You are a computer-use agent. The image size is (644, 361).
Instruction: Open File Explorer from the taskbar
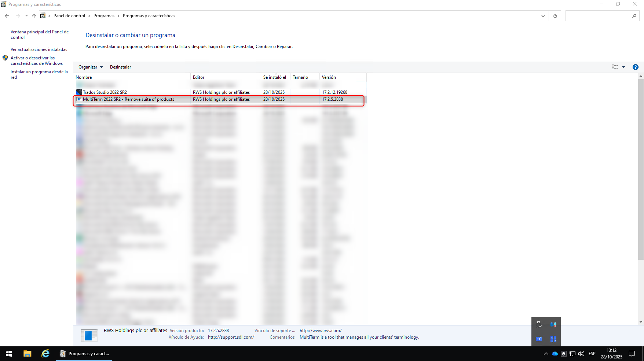(27, 353)
